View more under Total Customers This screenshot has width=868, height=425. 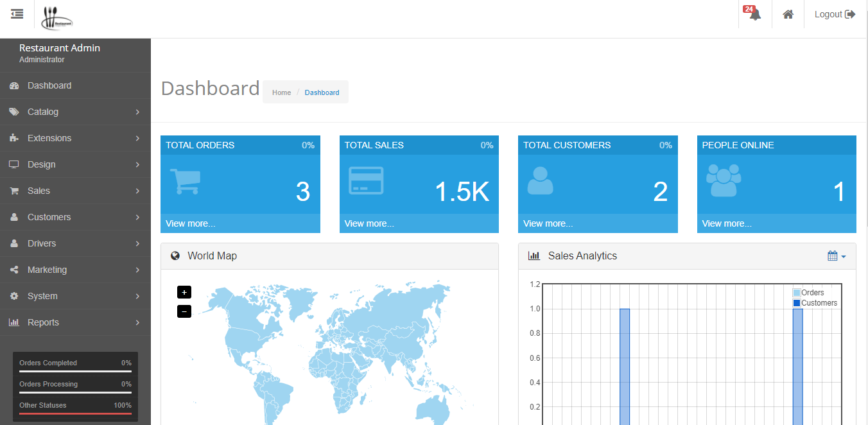(548, 223)
